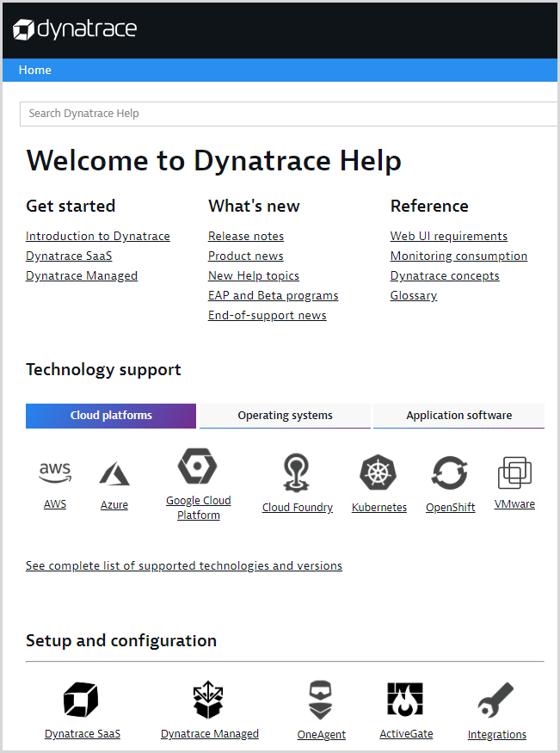Open the Azure triangle logo icon

coord(114,473)
